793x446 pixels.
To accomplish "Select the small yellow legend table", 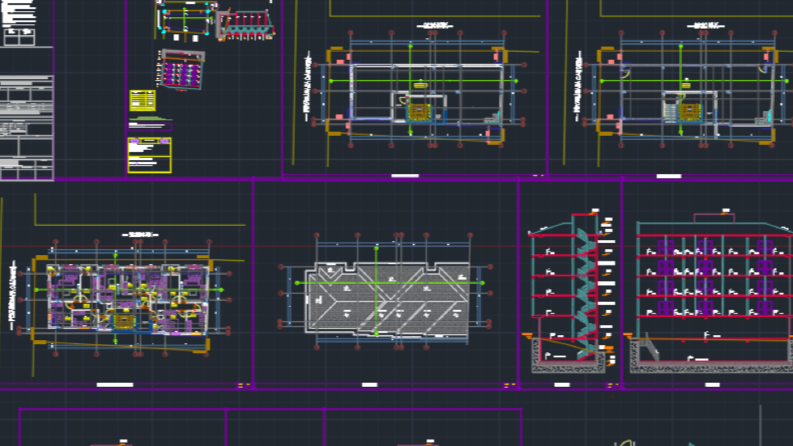I will click(143, 100).
